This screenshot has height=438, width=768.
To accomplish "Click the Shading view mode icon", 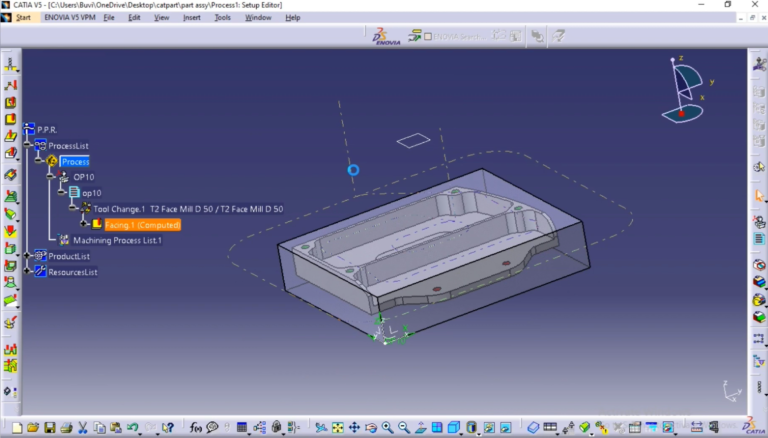I will pyautogui.click(x=471, y=427).
